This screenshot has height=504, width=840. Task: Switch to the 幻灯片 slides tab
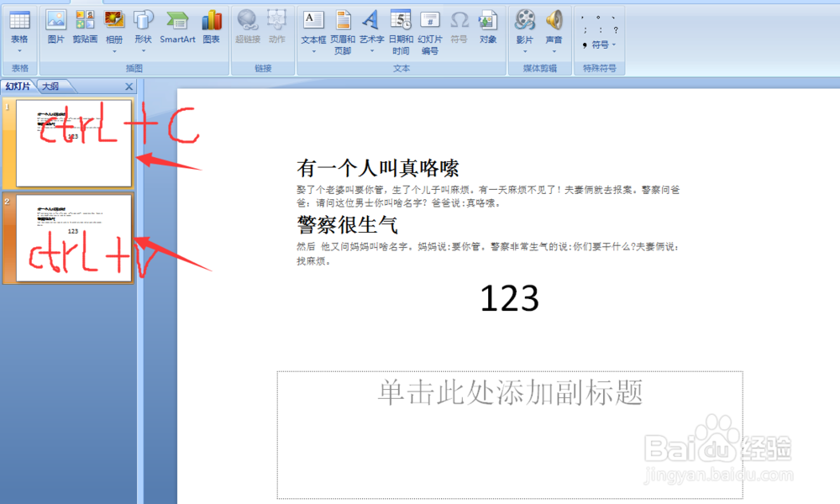18,87
